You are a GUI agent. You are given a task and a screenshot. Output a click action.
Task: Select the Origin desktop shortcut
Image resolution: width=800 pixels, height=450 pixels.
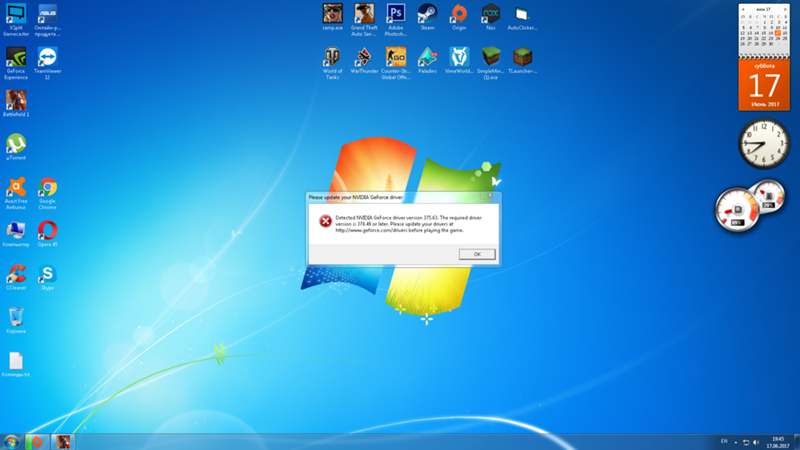[459, 17]
